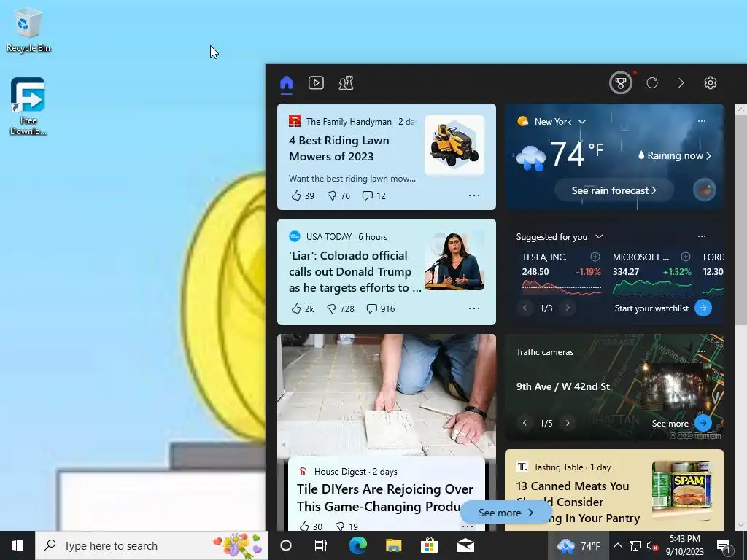This screenshot has width=747, height=560.
Task: Open Mail app from the taskbar
Action: 465,545
